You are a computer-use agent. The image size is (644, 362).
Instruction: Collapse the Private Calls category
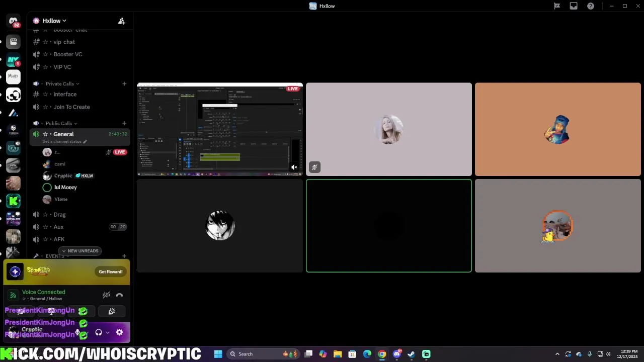(x=62, y=83)
